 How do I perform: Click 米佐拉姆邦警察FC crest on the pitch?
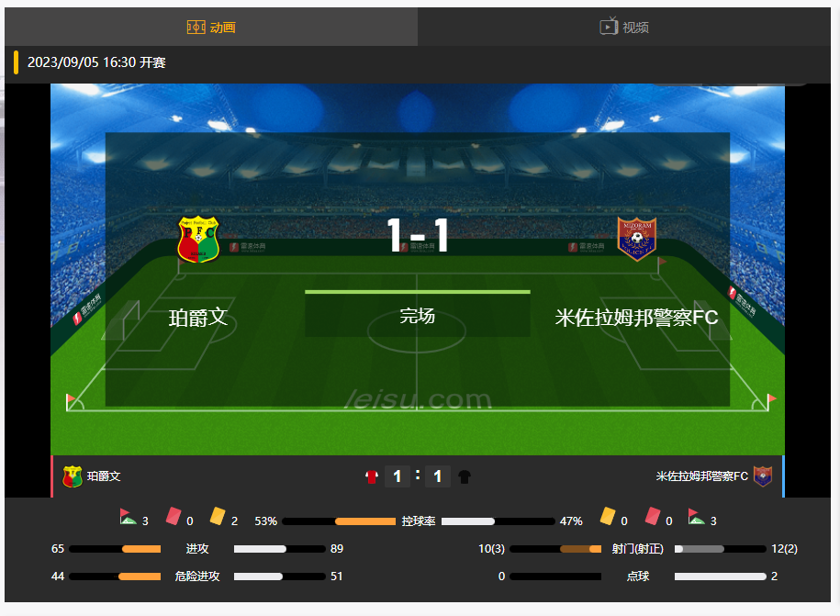[x=637, y=239]
